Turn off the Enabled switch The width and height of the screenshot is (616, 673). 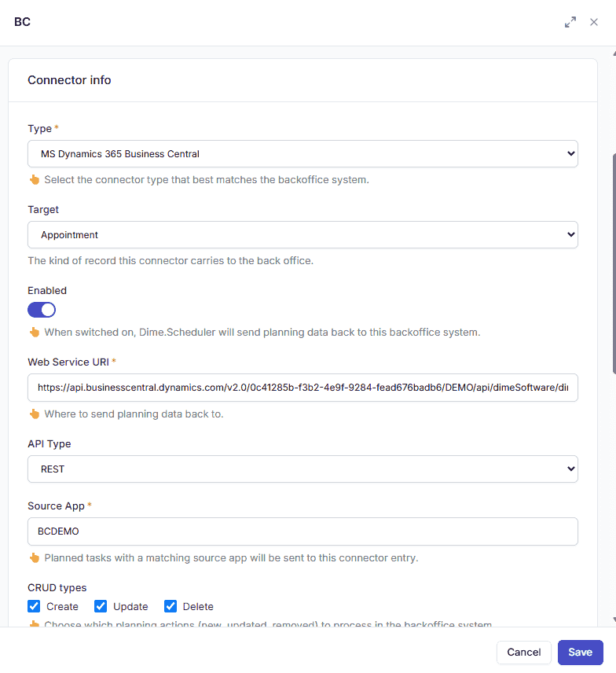[42, 310]
